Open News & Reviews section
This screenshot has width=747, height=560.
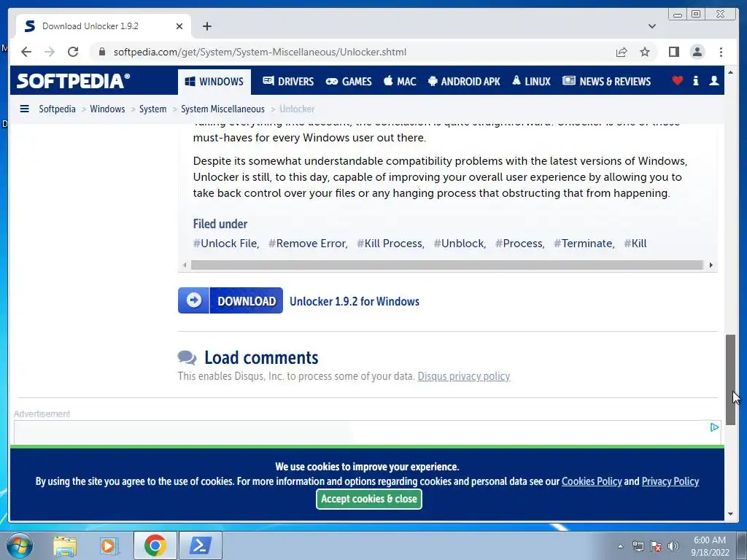(606, 82)
